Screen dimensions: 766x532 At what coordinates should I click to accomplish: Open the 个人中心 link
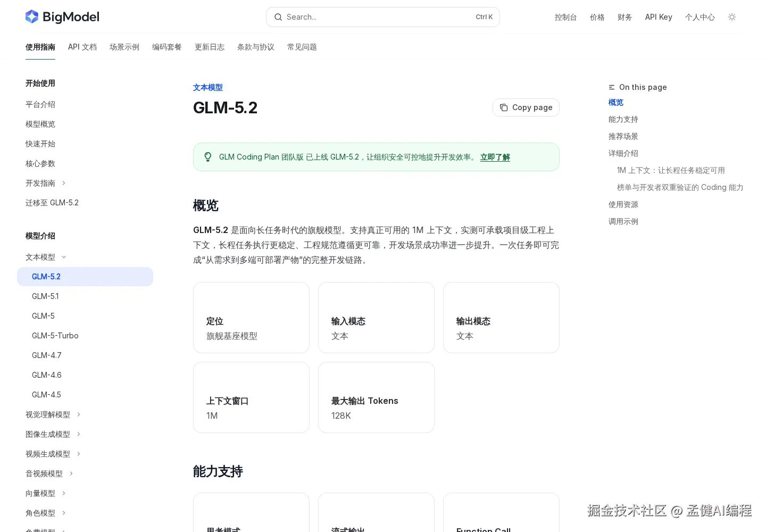(700, 17)
